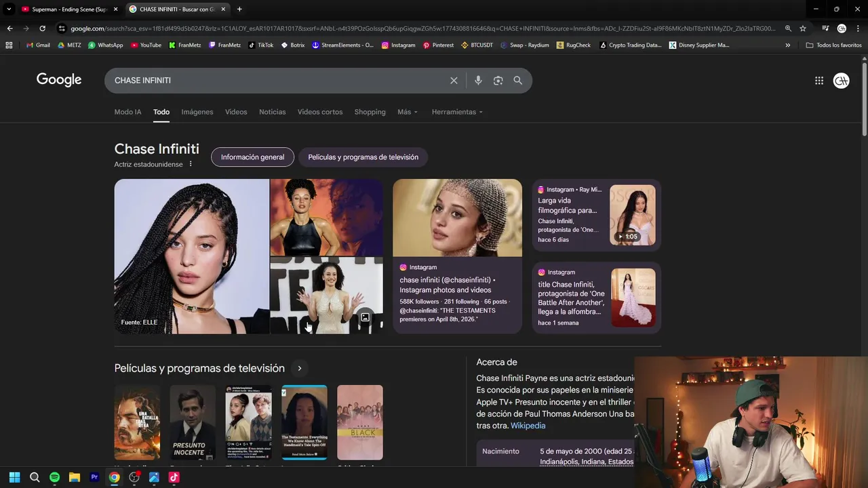Screen dimensions: 868x488
Task: Open Google Lens image search
Action: [x=498, y=80]
